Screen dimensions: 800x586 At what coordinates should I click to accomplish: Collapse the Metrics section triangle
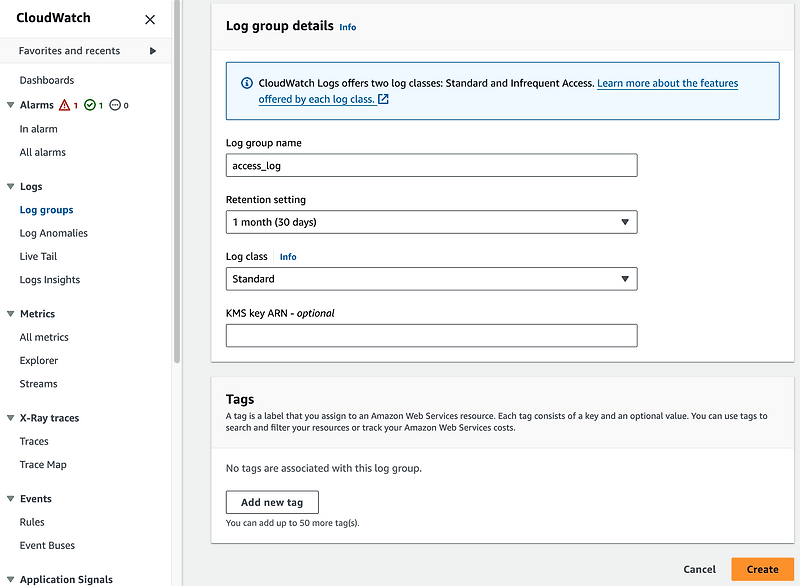click(10, 314)
